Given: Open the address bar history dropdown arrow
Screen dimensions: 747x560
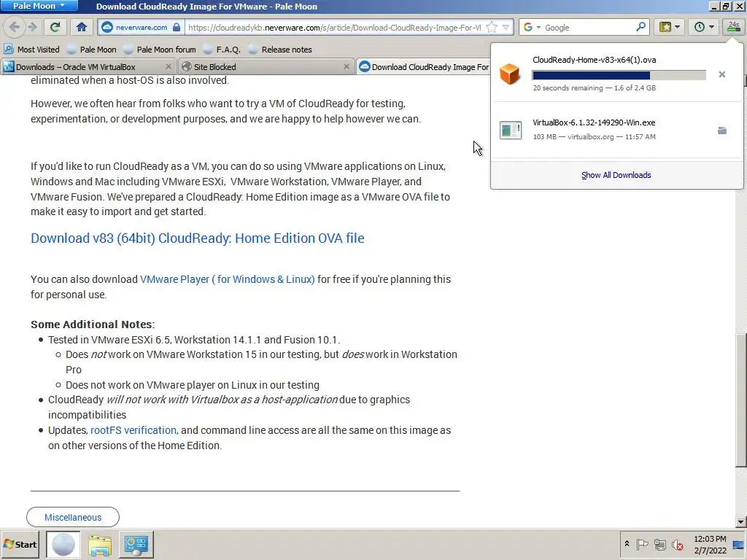Looking at the screenshot, I should click(506, 27).
